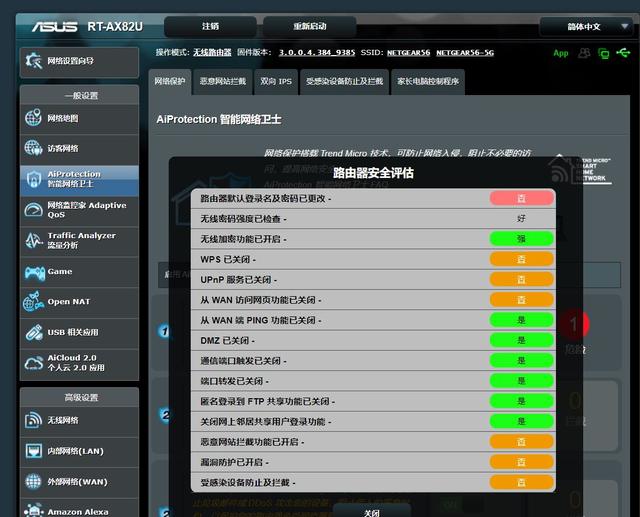Click the user accounts status icon
Screen dimensions: 640x517
tap(584, 53)
